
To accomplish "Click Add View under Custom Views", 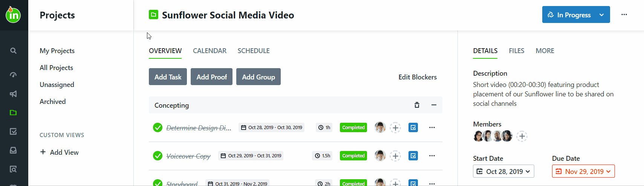I will (59, 152).
